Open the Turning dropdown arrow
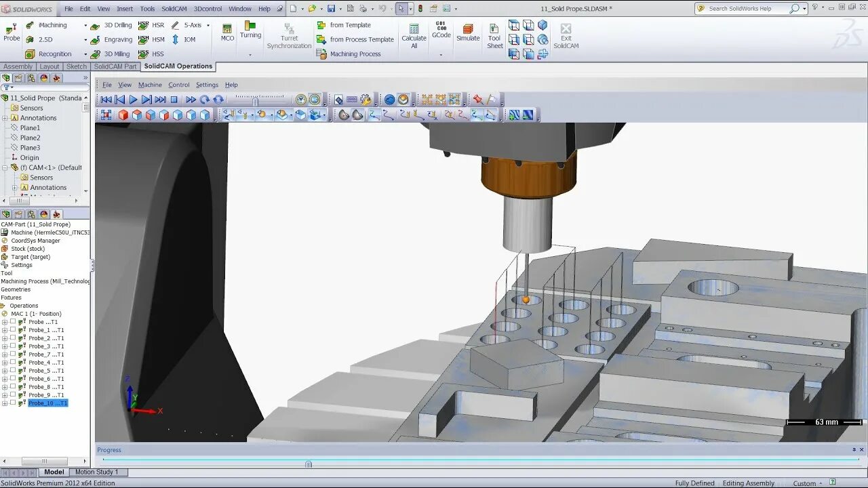 (250, 55)
